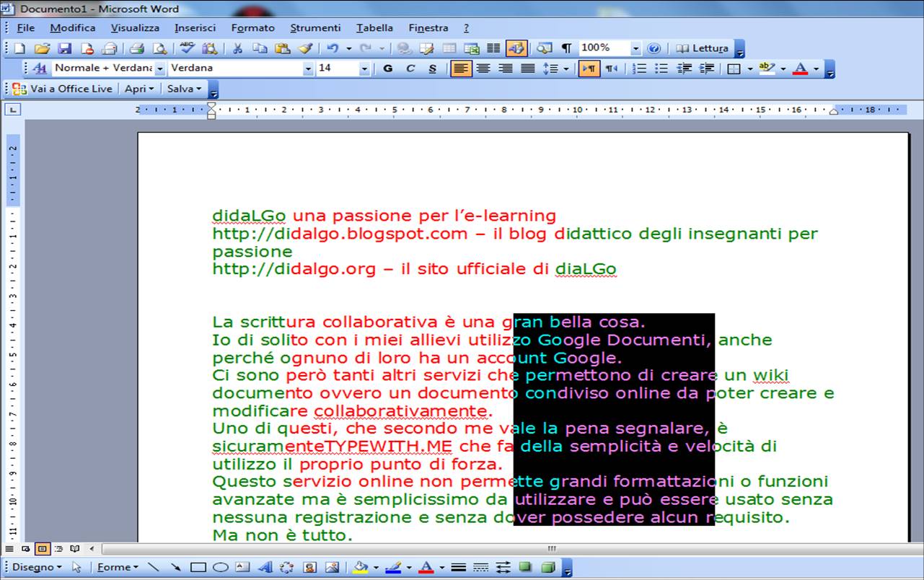
Task: Click Vai a Office Live
Action: tap(63, 89)
